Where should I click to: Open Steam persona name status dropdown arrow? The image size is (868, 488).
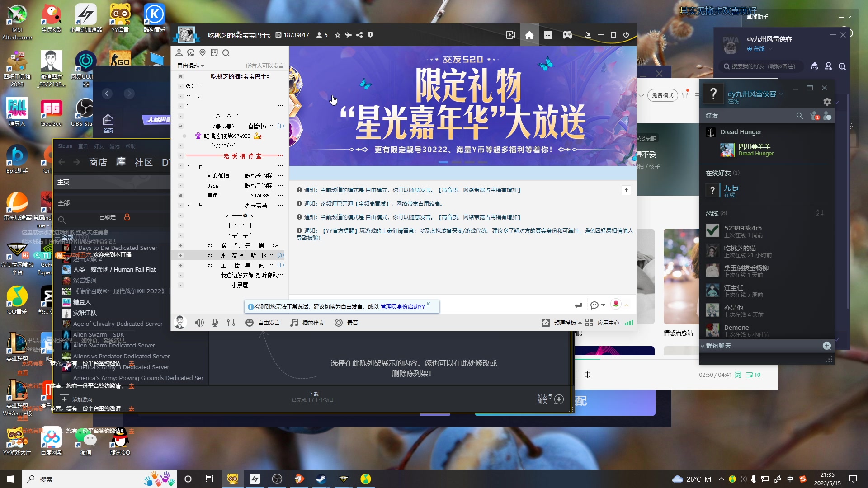coord(781,94)
